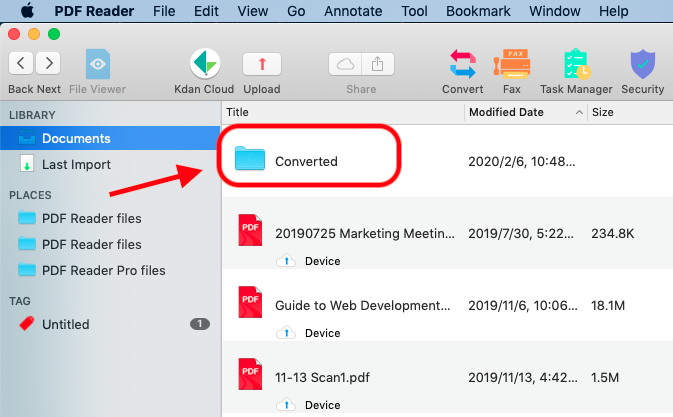Click PDF icon of Guide to Web Development

[x=250, y=302]
